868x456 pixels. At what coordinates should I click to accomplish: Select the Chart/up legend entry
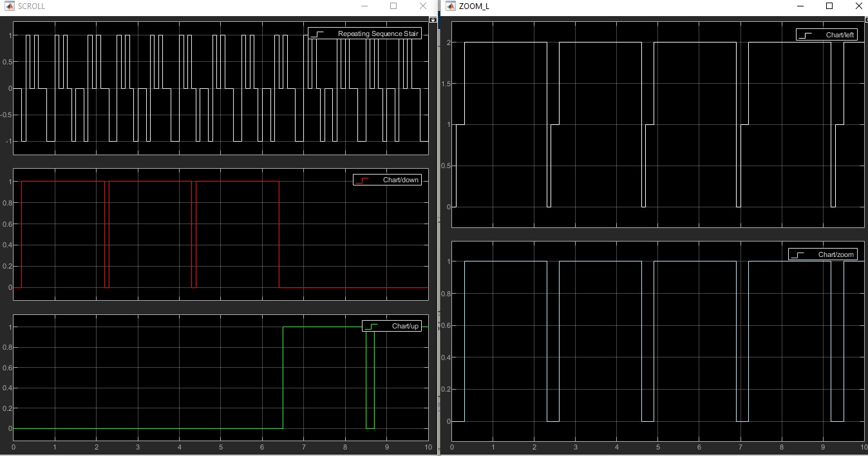pos(392,326)
